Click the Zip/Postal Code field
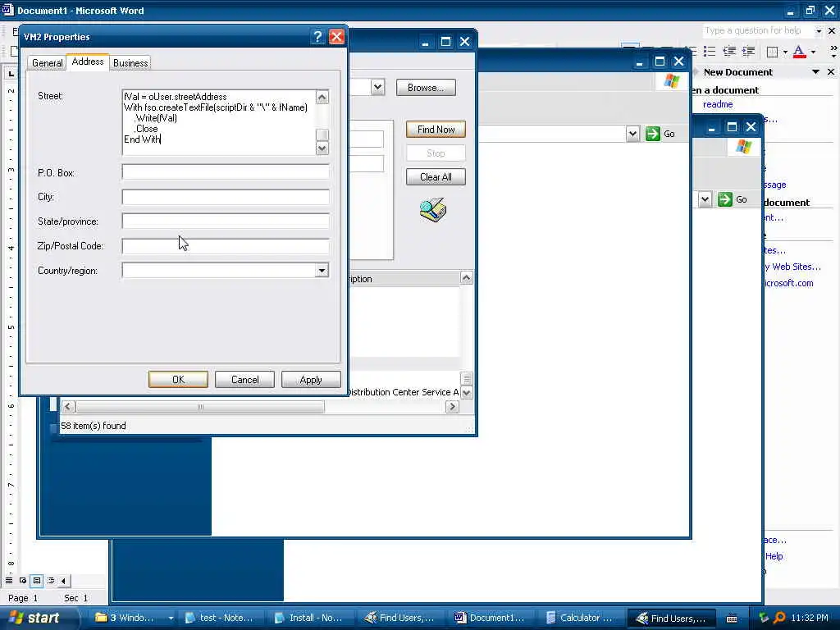 click(x=226, y=246)
